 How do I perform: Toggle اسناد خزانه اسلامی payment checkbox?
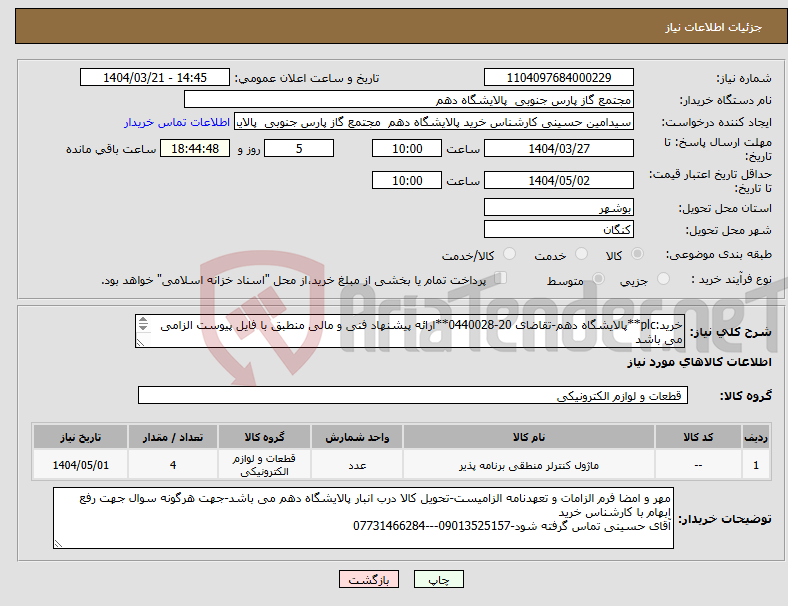click(500, 277)
